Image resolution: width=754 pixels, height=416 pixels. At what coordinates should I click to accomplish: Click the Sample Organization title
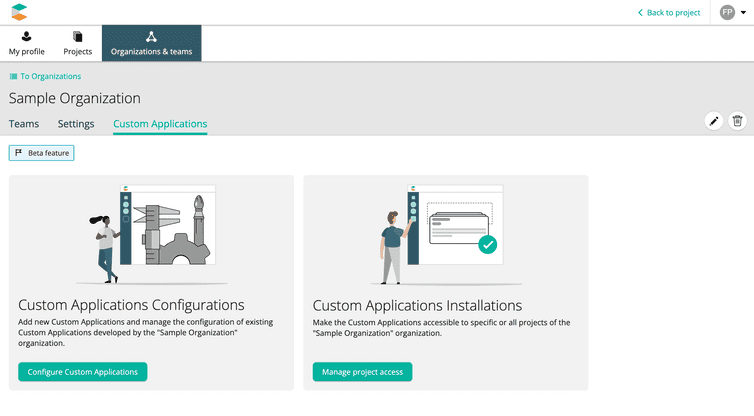tap(75, 98)
